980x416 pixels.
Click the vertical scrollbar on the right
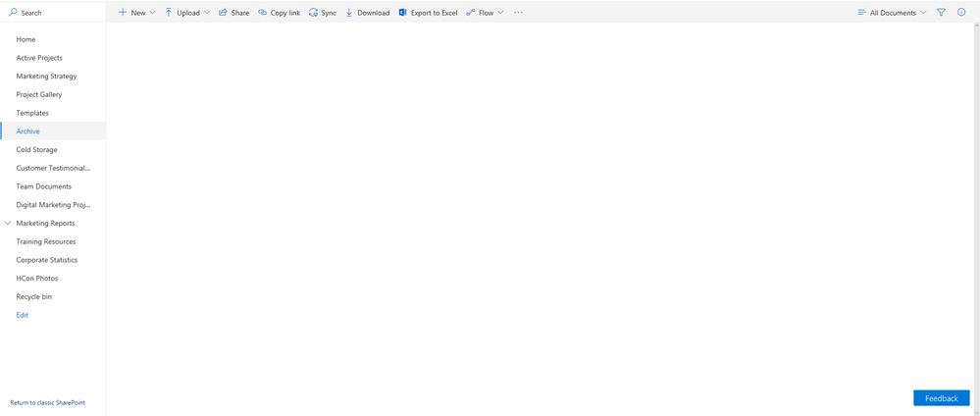[x=976, y=219]
